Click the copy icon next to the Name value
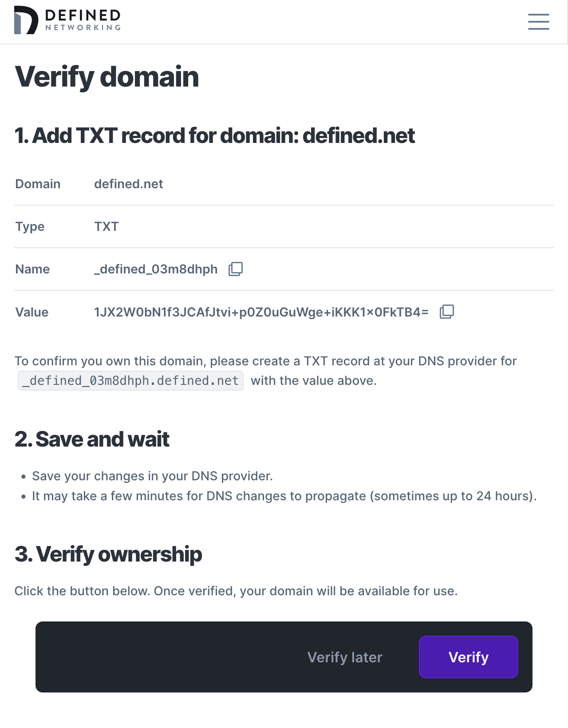 [x=236, y=269]
